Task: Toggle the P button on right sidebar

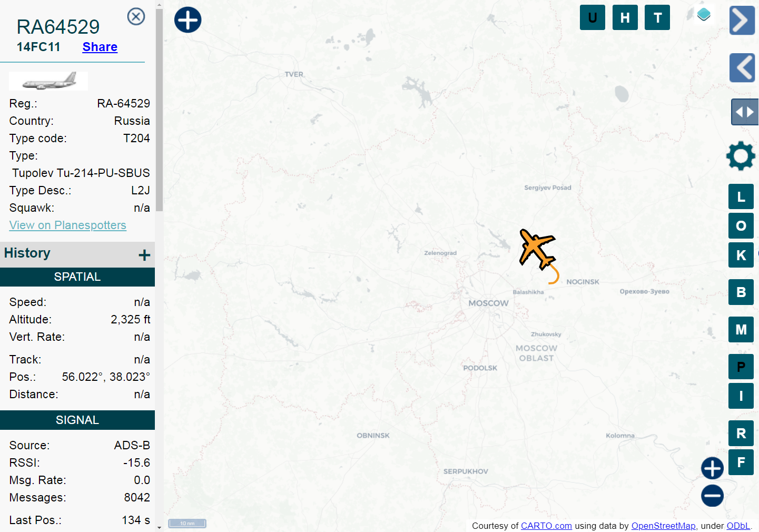Action: coord(741,367)
